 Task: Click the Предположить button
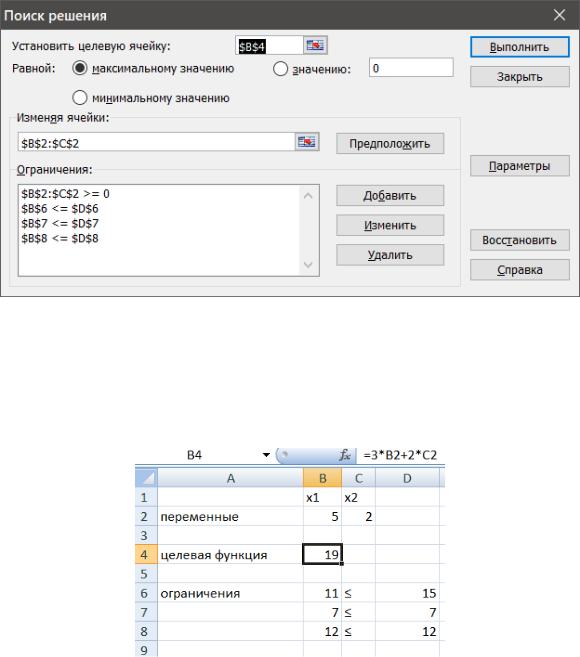390,144
